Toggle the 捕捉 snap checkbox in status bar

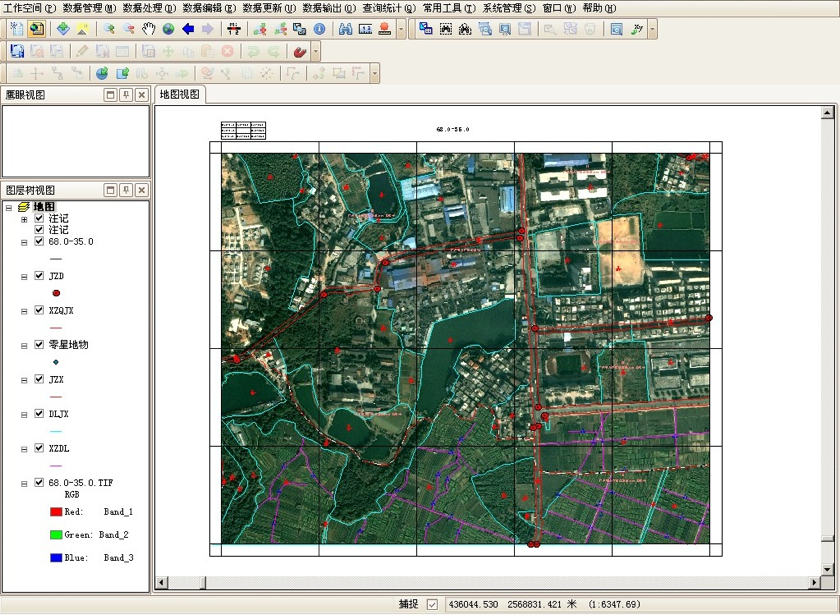432,604
